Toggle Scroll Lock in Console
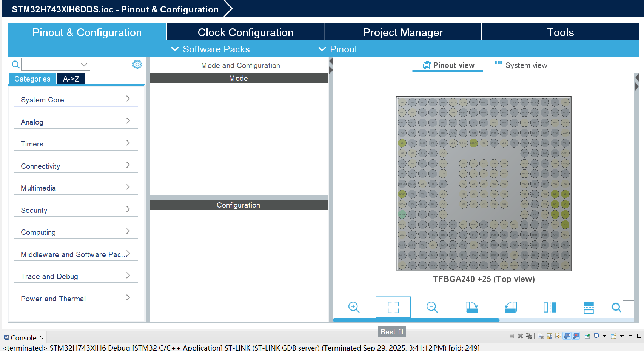Image resolution: width=644 pixels, height=351 pixels. click(x=549, y=336)
